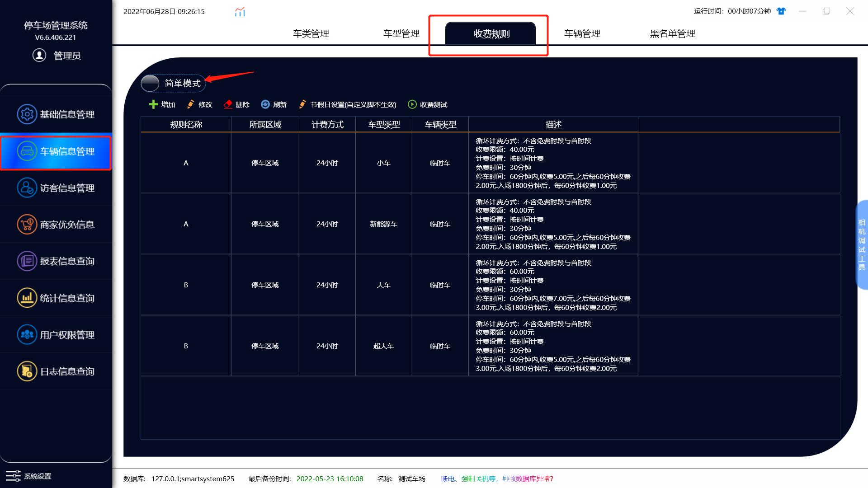
Task: Click the 车型类型 column header
Action: [x=384, y=124]
